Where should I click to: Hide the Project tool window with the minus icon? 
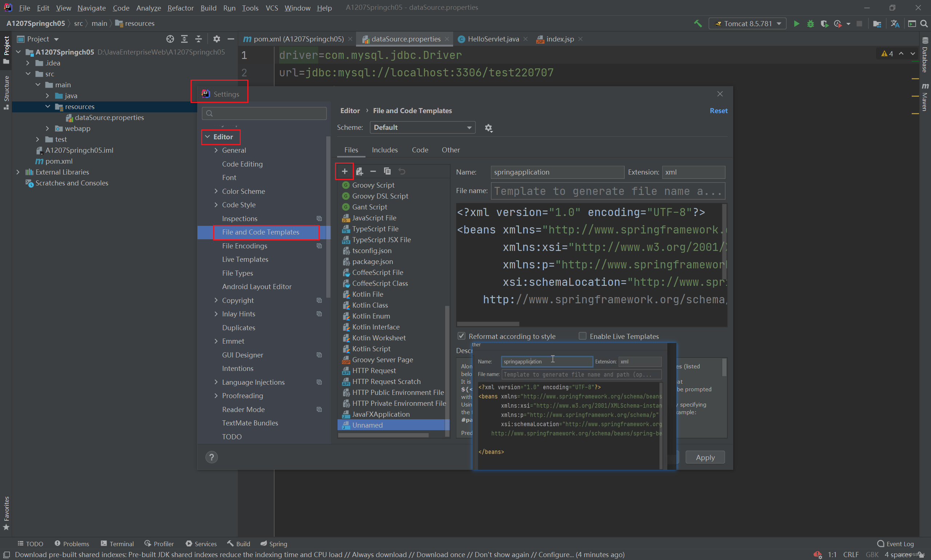coord(231,39)
